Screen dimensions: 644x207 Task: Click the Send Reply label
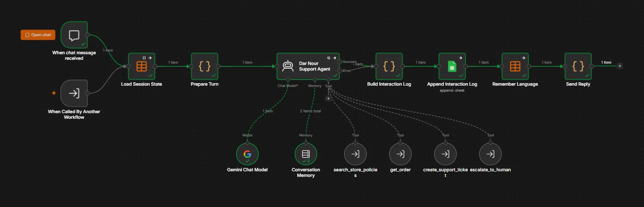(578, 84)
